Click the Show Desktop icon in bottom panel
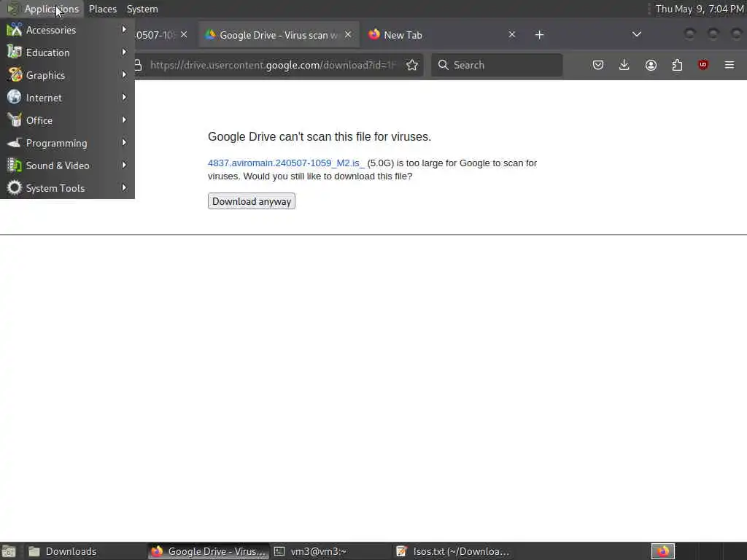The image size is (747, 560). pos(9,552)
